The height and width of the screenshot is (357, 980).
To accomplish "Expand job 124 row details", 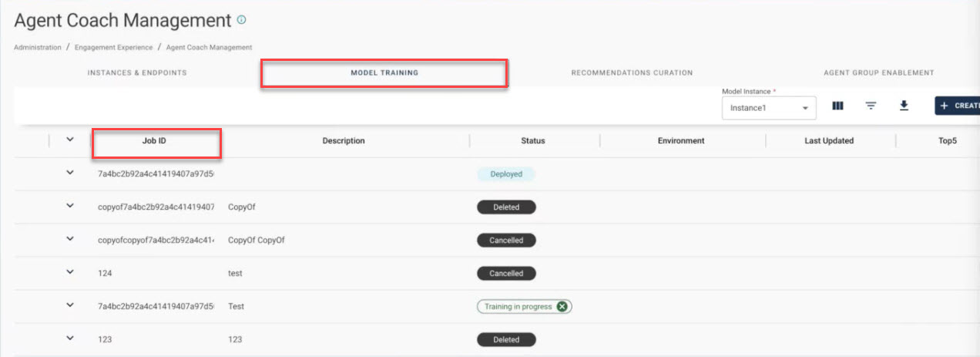I will pos(70,273).
